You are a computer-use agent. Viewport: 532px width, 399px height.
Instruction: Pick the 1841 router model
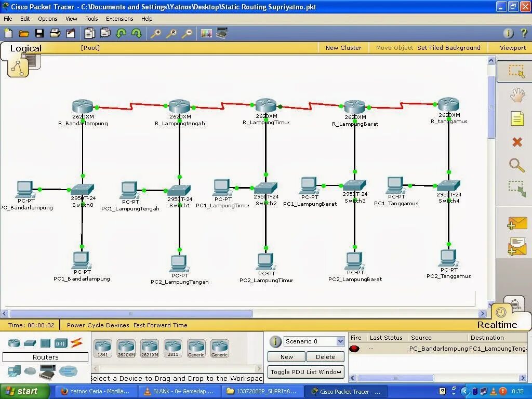(x=103, y=349)
